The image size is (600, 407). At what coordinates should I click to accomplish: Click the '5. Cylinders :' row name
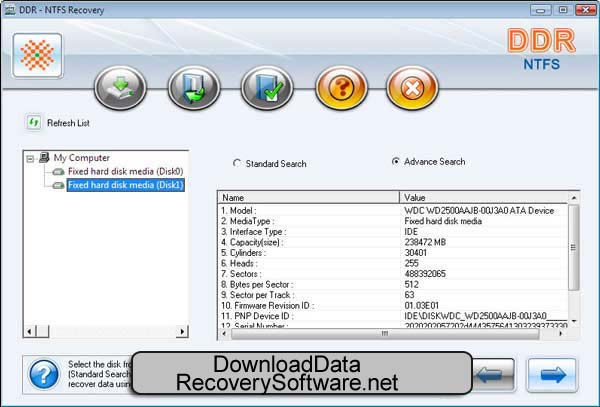click(243, 253)
